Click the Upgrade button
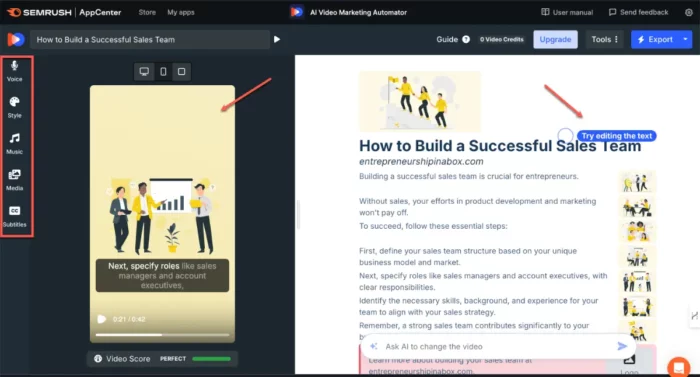The width and height of the screenshot is (700, 377). point(555,39)
